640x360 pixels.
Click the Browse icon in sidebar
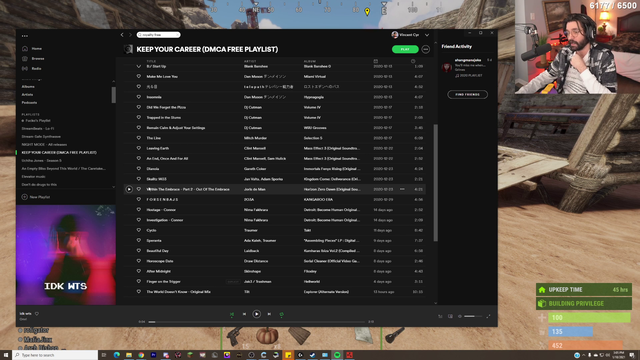tap(25, 59)
